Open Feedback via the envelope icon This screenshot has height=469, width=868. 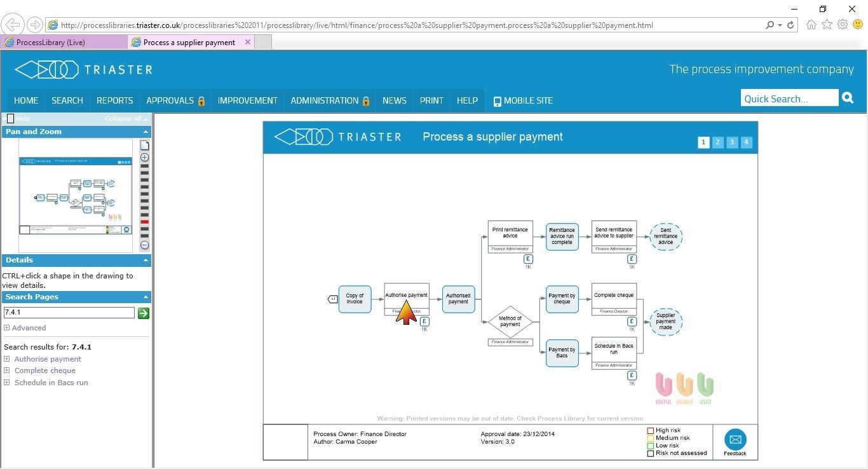pos(735,438)
